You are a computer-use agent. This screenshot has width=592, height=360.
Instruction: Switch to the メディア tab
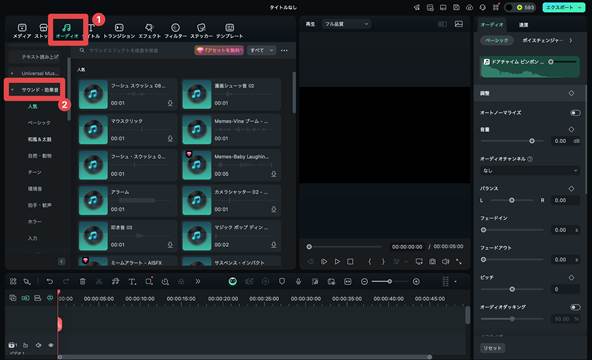22,31
